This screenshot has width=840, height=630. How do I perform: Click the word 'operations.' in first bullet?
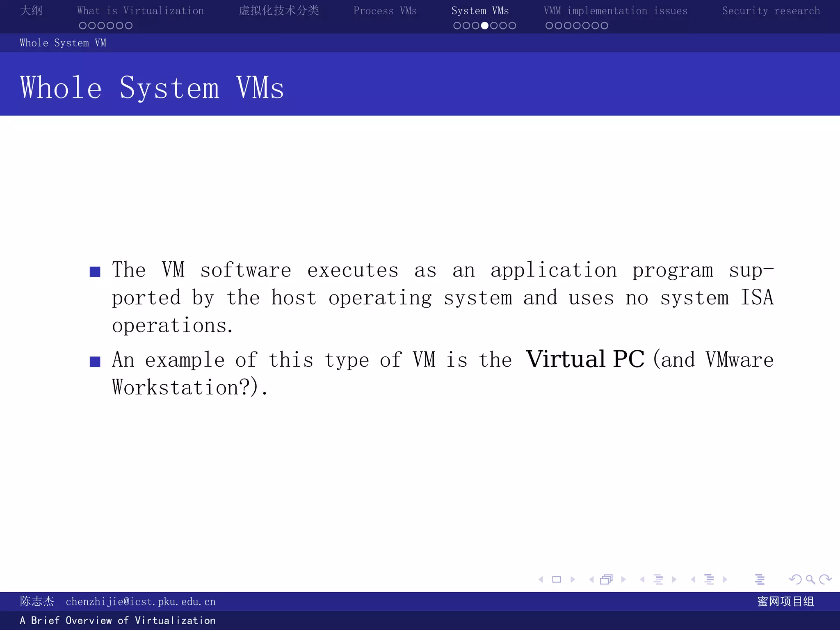coord(172,326)
